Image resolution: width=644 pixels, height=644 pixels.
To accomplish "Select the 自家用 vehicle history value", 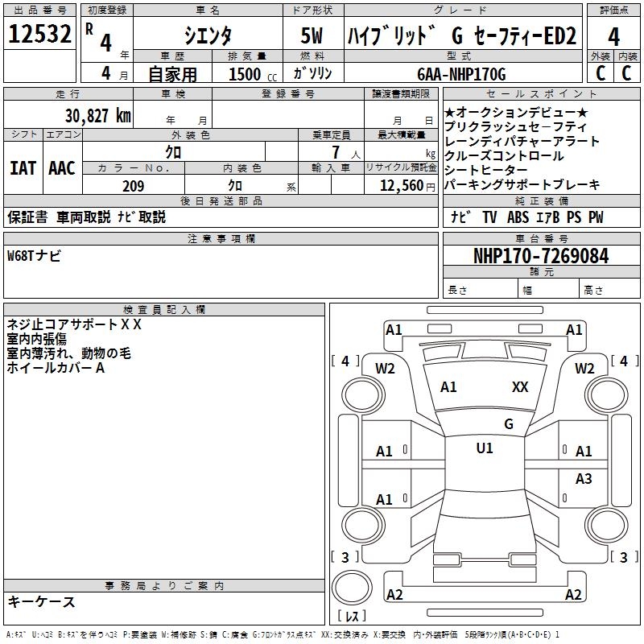I will tap(172, 74).
